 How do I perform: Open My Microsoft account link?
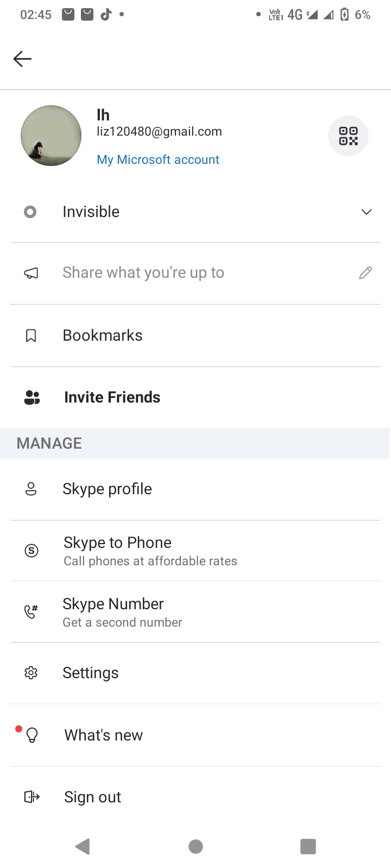pyautogui.click(x=158, y=159)
